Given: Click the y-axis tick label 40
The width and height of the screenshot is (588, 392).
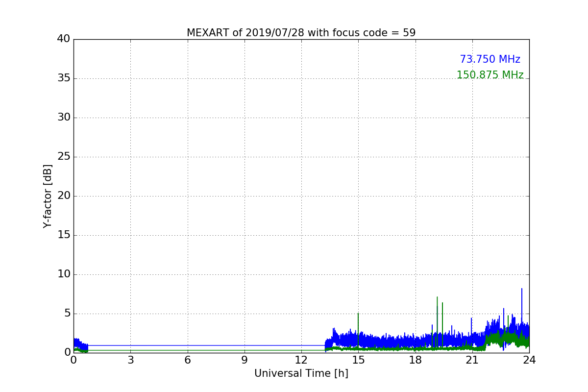Looking at the screenshot, I should [64, 39].
